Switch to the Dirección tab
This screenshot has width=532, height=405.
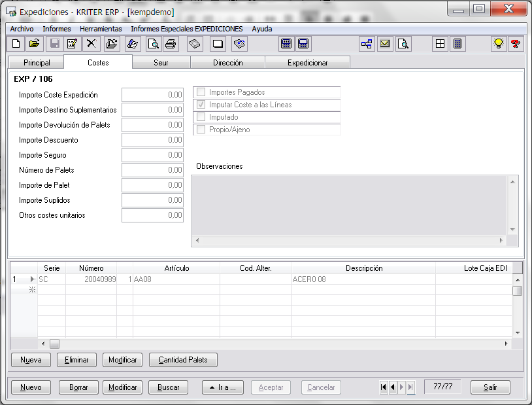228,63
